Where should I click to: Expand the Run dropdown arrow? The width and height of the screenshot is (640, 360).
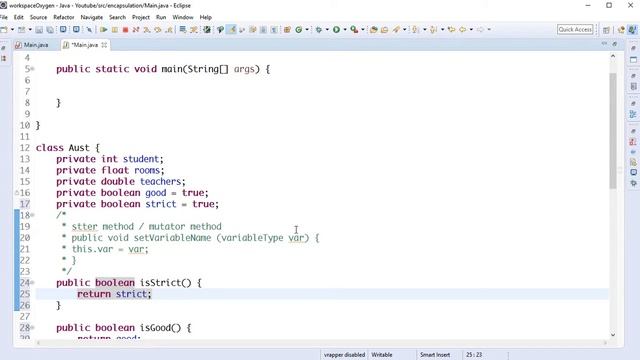coord(345,29)
